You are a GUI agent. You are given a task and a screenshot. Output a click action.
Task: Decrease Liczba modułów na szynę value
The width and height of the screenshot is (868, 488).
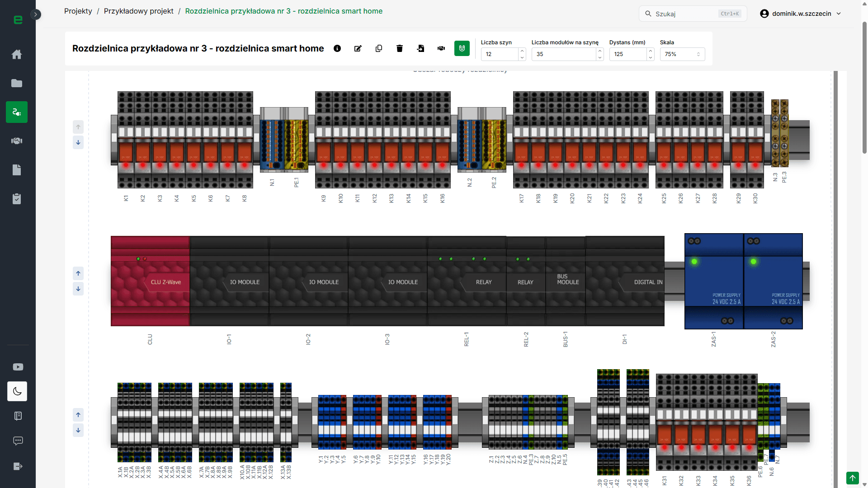coord(600,57)
